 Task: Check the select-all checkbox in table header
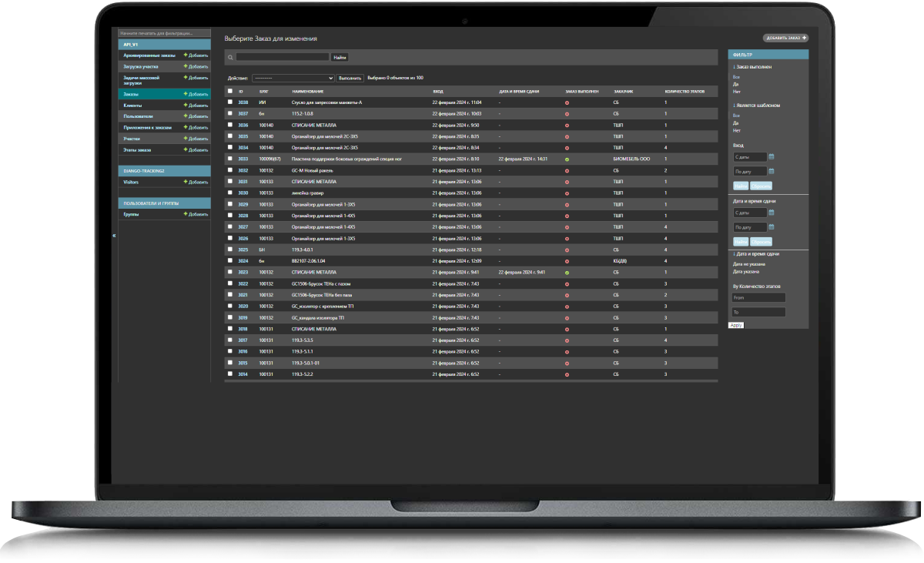click(x=229, y=90)
